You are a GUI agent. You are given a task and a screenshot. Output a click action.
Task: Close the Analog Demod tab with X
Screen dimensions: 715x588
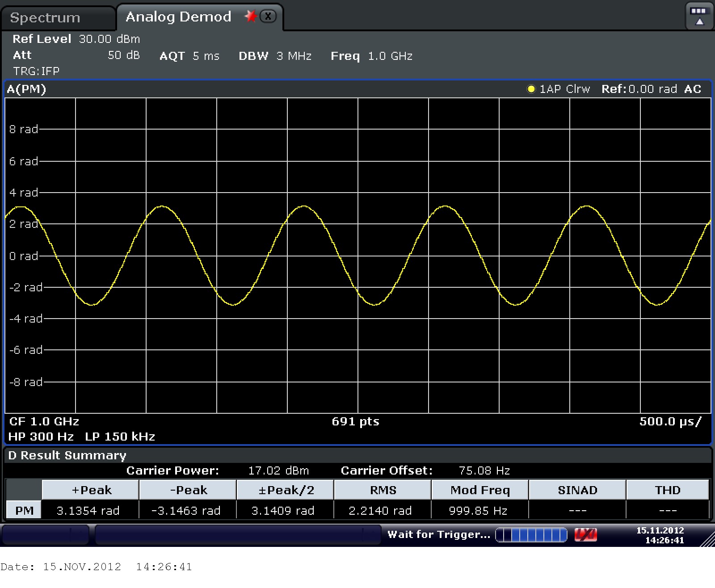pyautogui.click(x=268, y=17)
